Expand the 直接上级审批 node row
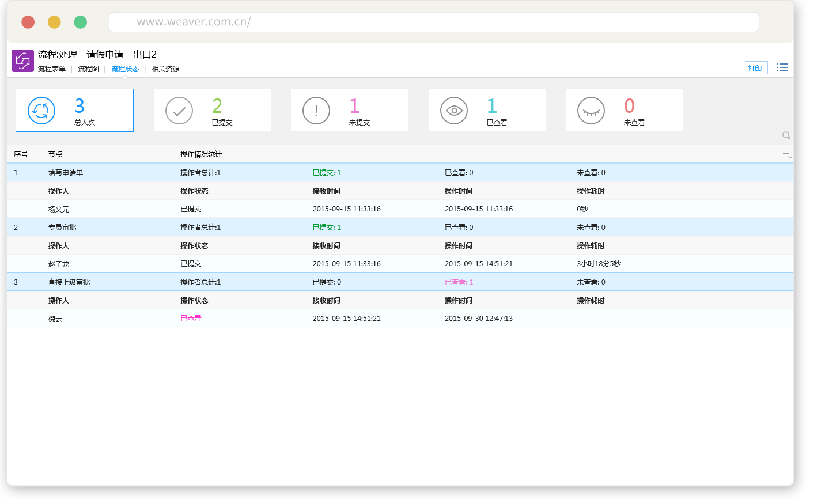Screen dimensions: 821x504 (69, 282)
